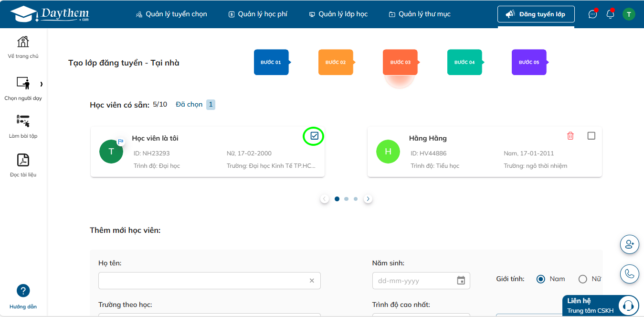Go to step BƯỚC 04

coord(465,62)
